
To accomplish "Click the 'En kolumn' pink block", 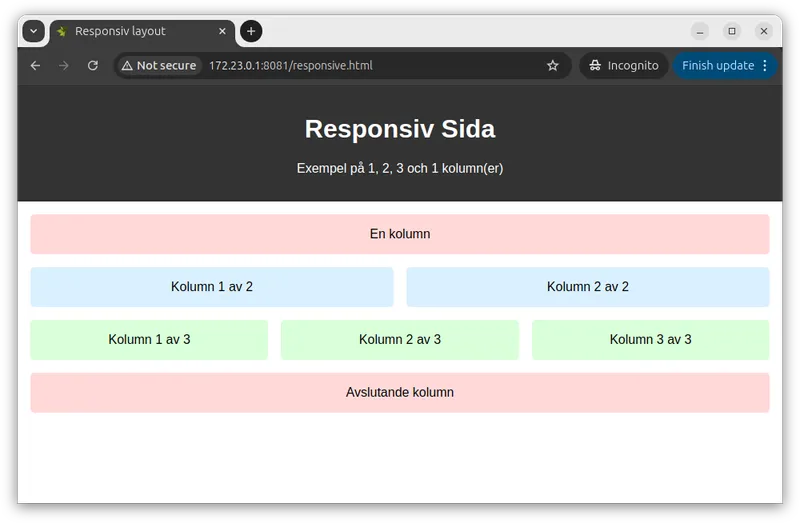I will click(400, 234).
